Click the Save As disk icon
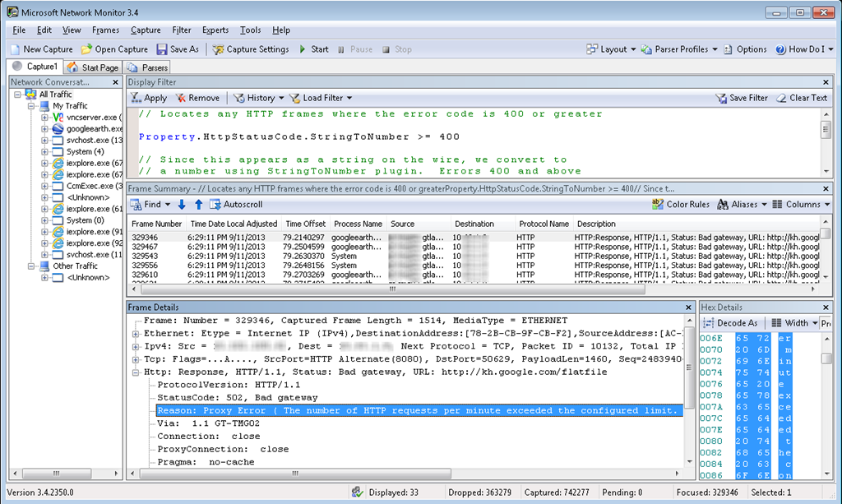This screenshot has height=504, width=842. point(162,49)
